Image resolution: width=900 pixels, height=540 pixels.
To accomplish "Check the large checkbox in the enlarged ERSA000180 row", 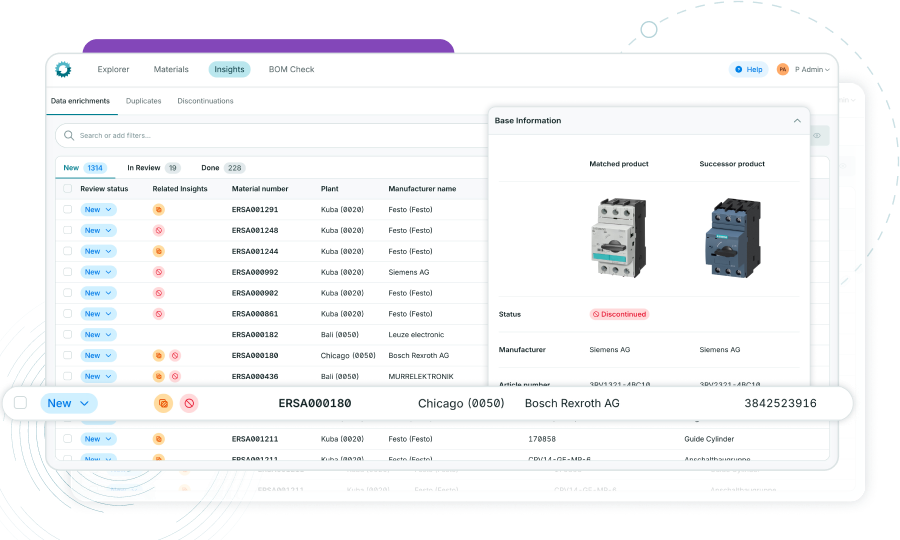I will [x=21, y=403].
